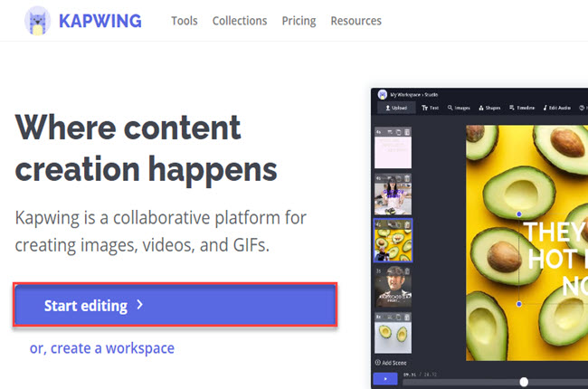The image size is (588, 389).
Task: Click the workspace avatar in the studio header
Action: tap(382, 94)
